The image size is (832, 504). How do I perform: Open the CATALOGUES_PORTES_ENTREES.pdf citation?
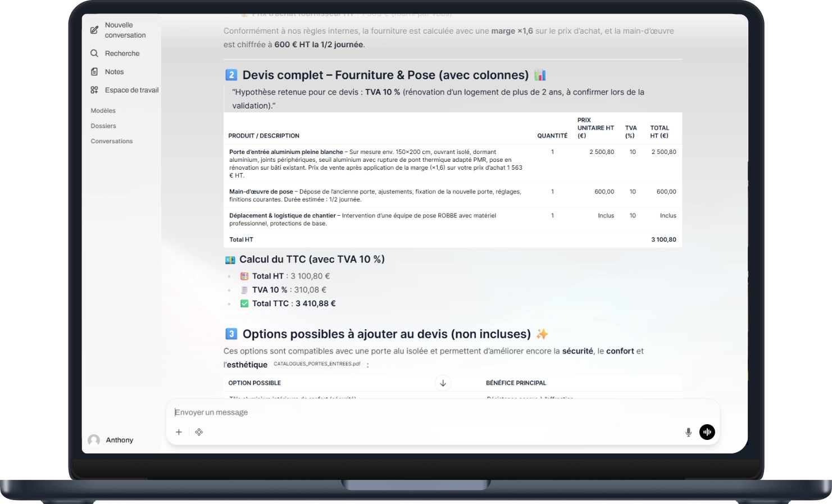click(317, 364)
